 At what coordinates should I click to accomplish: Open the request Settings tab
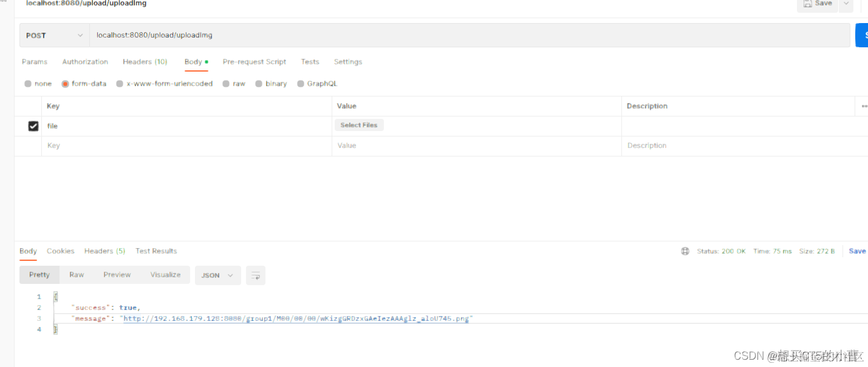(x=348, y=62)
